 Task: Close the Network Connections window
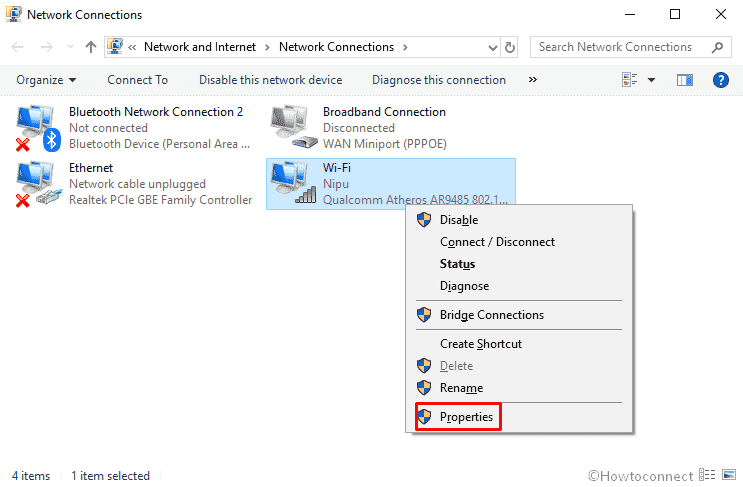[721, 14]
